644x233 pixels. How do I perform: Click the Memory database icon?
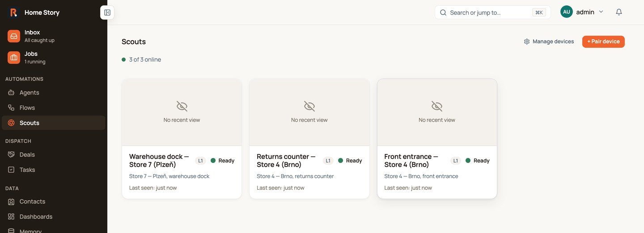11,231
